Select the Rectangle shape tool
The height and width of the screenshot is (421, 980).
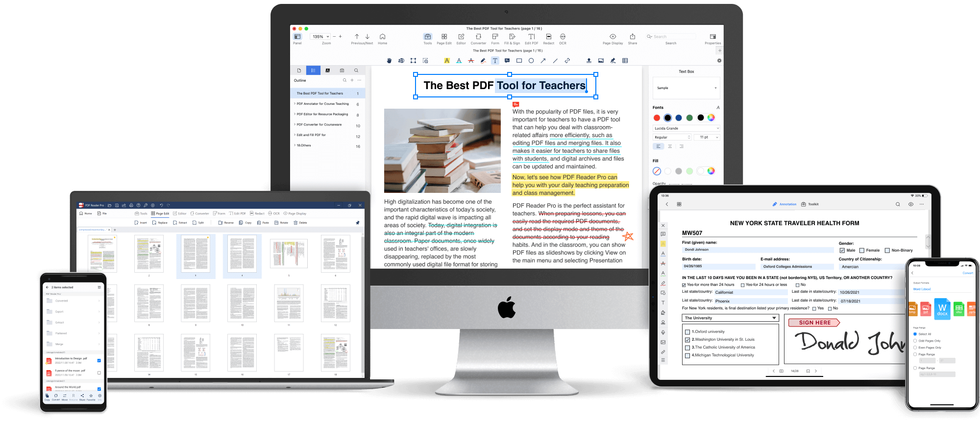(x=519, y=61)
